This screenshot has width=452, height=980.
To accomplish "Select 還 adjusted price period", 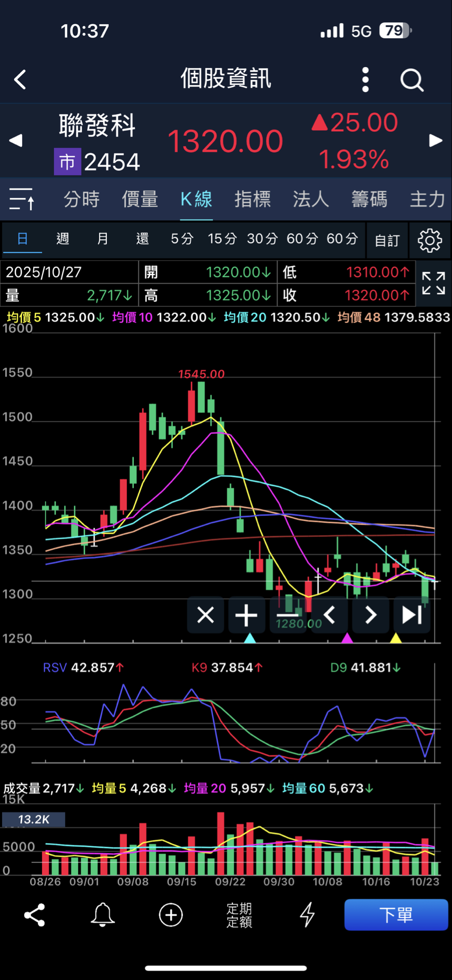I will pos(142,238).
